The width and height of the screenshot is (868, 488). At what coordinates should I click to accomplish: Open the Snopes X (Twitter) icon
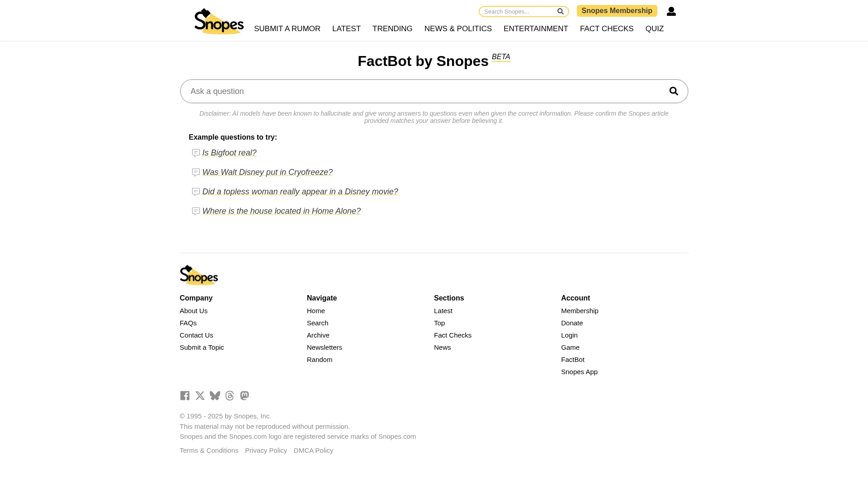point(200,396)
